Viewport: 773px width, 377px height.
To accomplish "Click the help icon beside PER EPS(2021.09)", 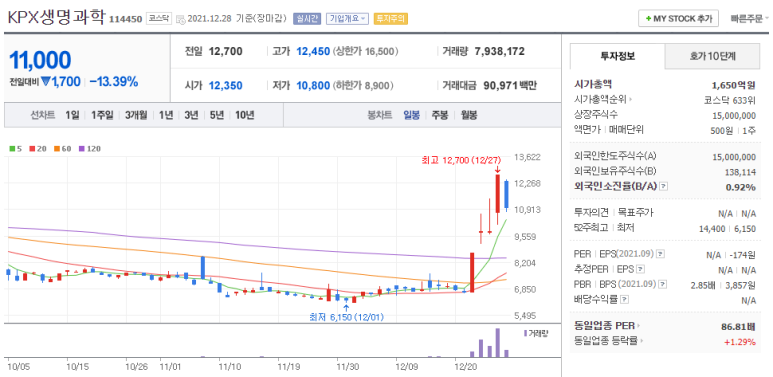I will tap(661, 254).
